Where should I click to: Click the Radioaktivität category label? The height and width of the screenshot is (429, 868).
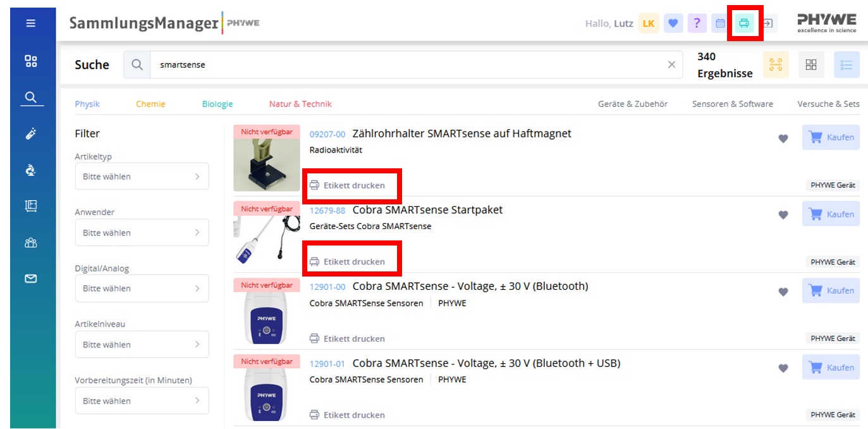[x=336, y=150]
